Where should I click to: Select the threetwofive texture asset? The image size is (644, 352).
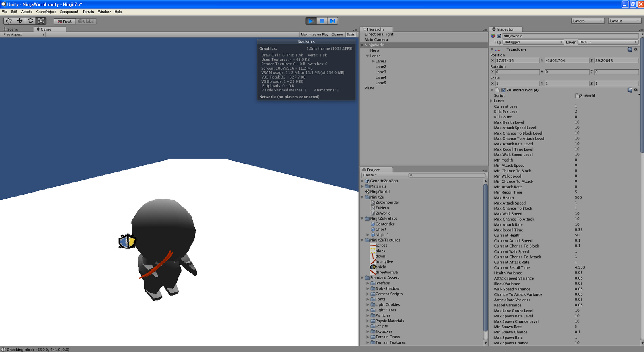[384, 272]
